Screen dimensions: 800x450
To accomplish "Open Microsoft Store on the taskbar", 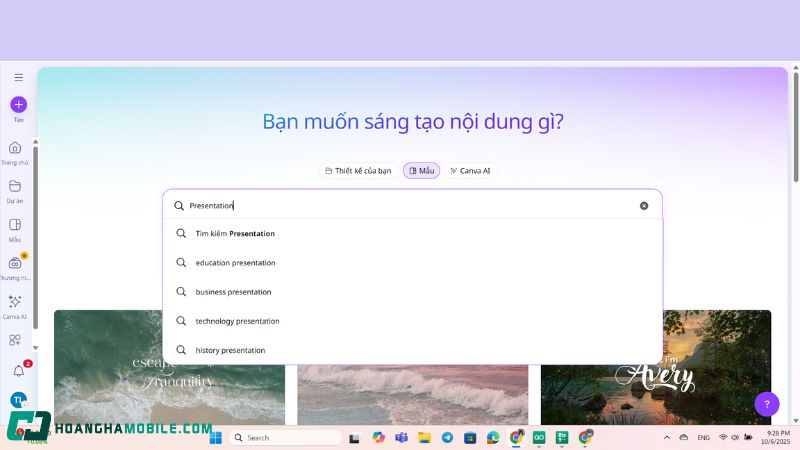I will 470,438.
